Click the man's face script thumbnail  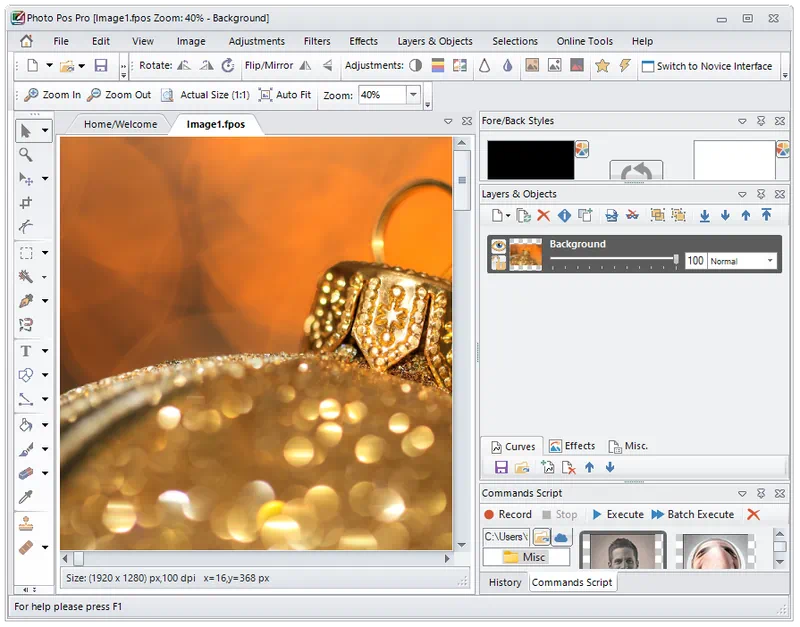[623, 550]
